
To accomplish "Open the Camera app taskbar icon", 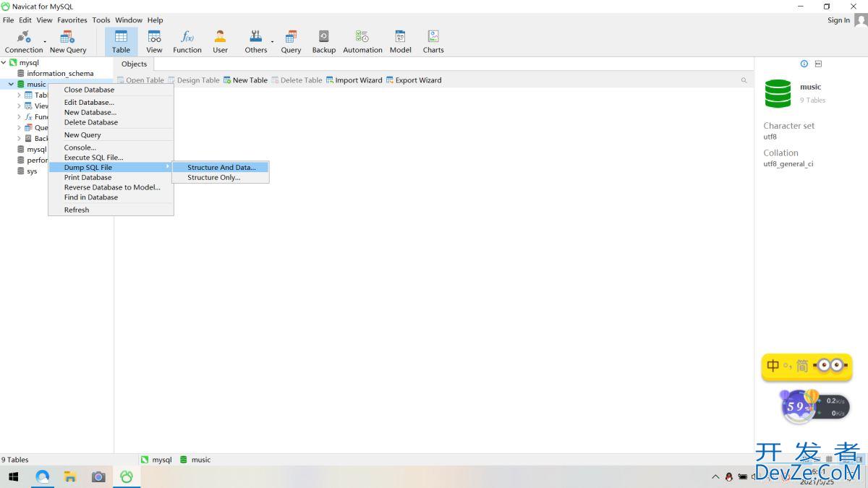I will point(98,476).
